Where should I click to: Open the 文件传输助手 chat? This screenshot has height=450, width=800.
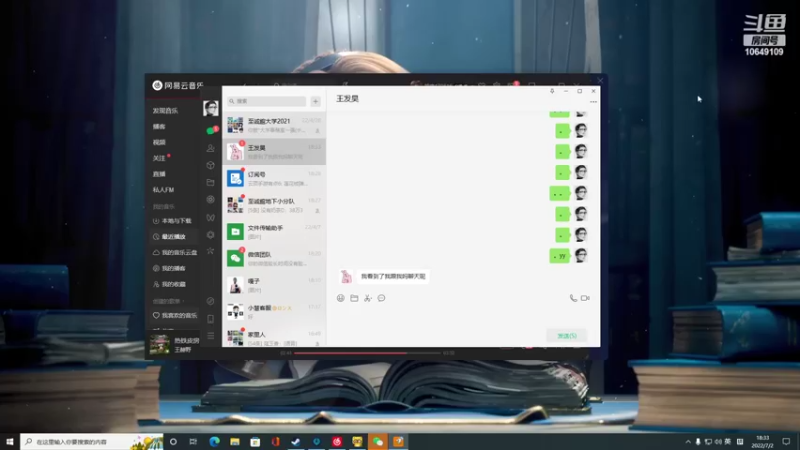point(274,232)
